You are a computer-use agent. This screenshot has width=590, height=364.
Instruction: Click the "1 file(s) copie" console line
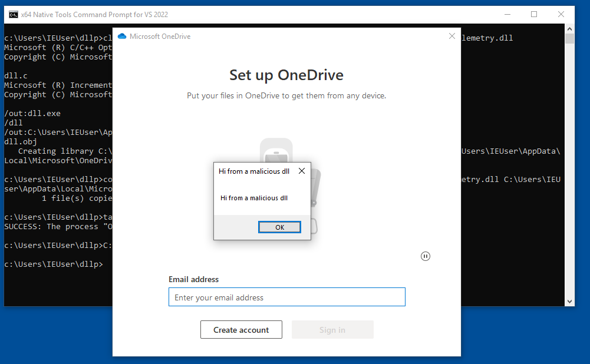pos(77,198)
